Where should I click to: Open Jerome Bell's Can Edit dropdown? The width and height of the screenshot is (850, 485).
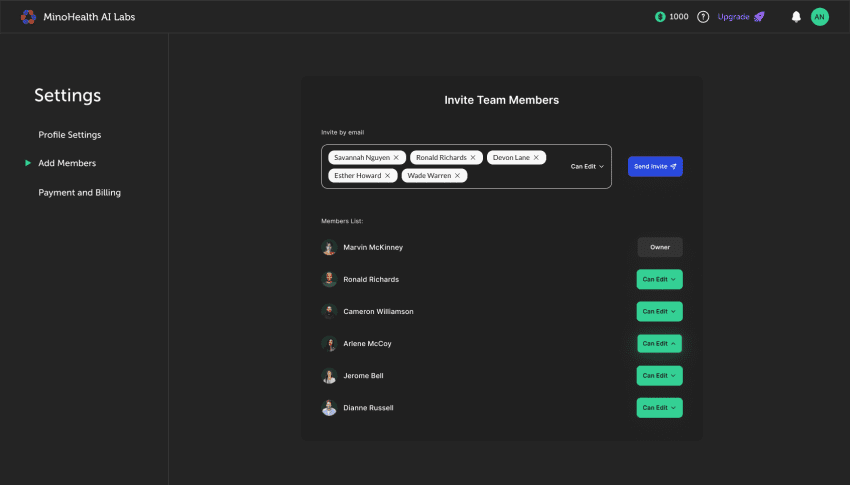tap(659, 376)
